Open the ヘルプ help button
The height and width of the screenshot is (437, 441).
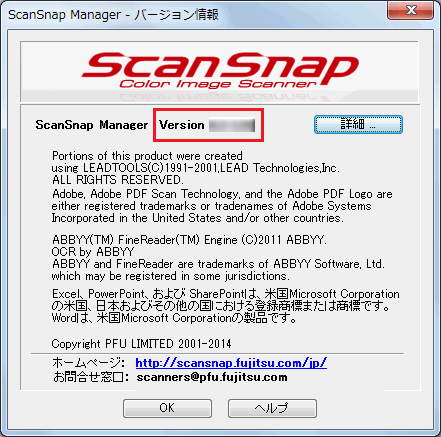[x=272, y=408]
